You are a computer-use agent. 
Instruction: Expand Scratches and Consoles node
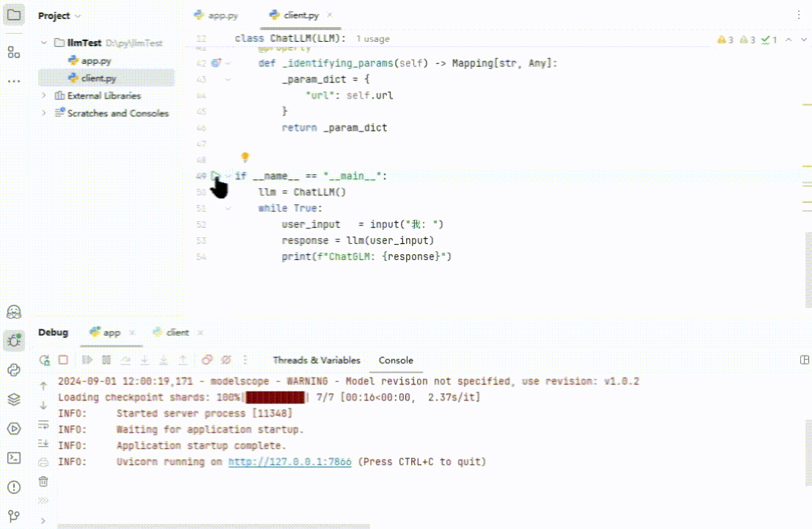click(x=44, y=113)
